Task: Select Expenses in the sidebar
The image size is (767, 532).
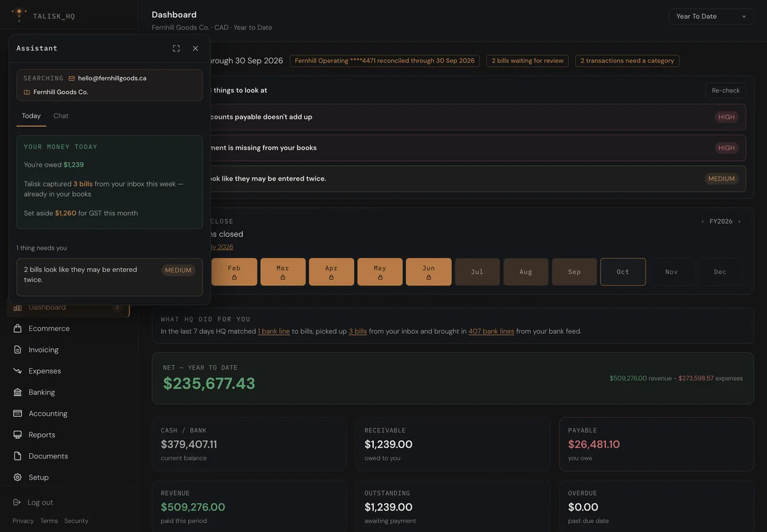Action: pyautogui.click(x=68, y=371)
